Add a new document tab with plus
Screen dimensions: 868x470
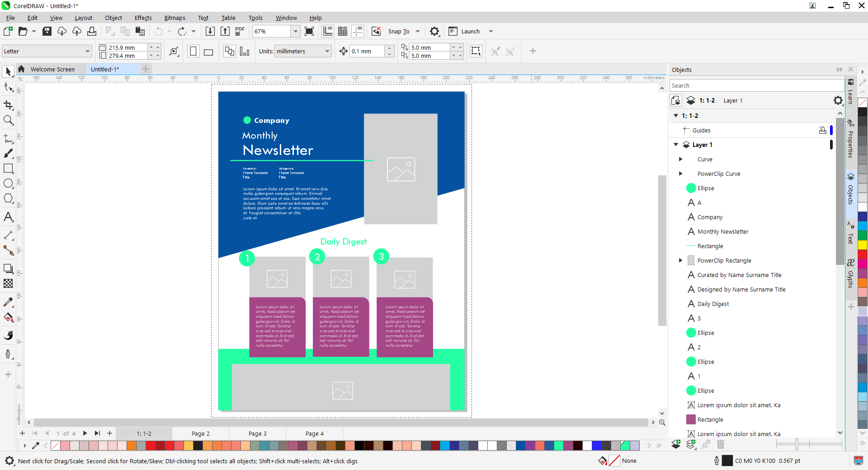click(x=146, y=69)
